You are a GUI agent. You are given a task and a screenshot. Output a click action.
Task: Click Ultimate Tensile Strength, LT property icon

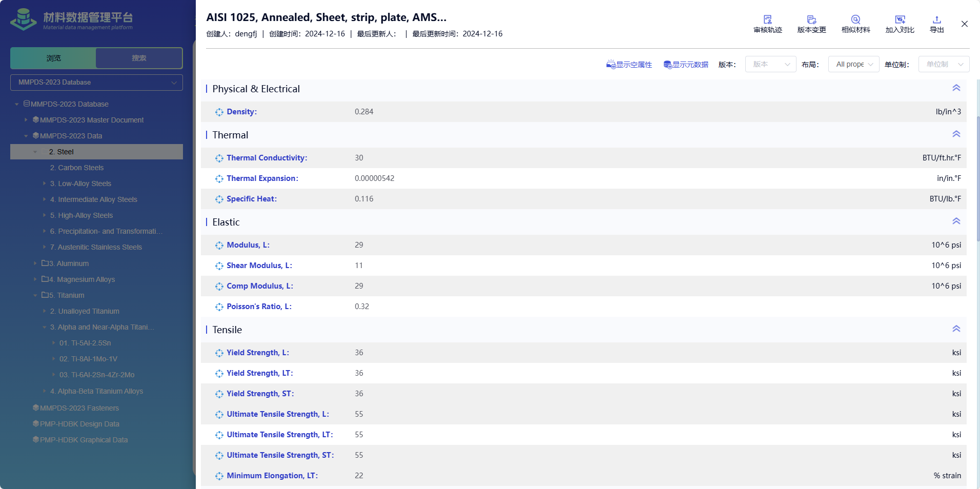point(219,435)
